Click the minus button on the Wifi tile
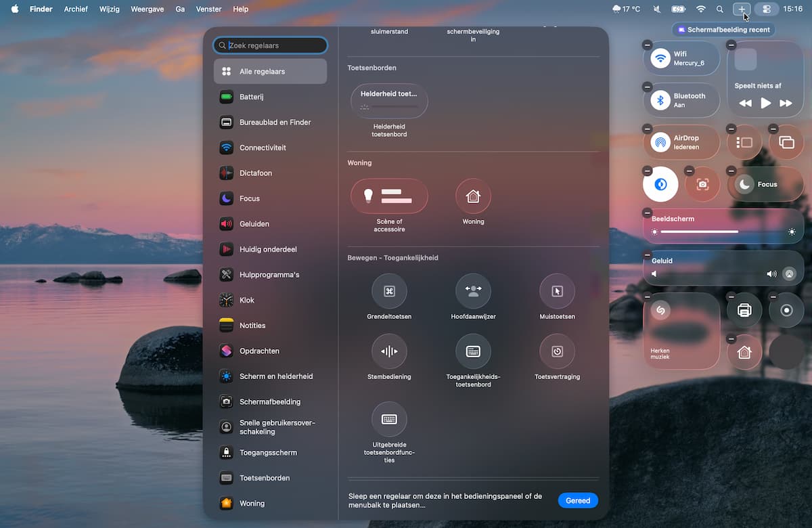This screenshot has width=812, height=528. (x=648, y=45)
